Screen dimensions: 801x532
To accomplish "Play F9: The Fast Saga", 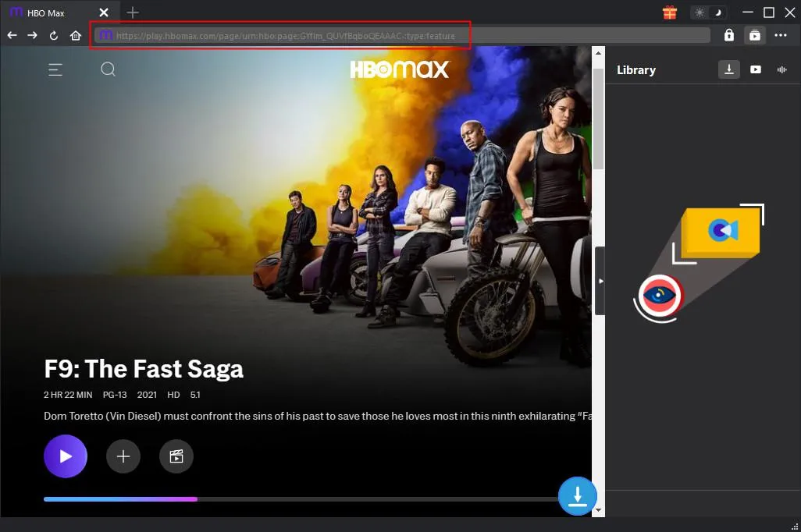I will [x=66, y=456].
